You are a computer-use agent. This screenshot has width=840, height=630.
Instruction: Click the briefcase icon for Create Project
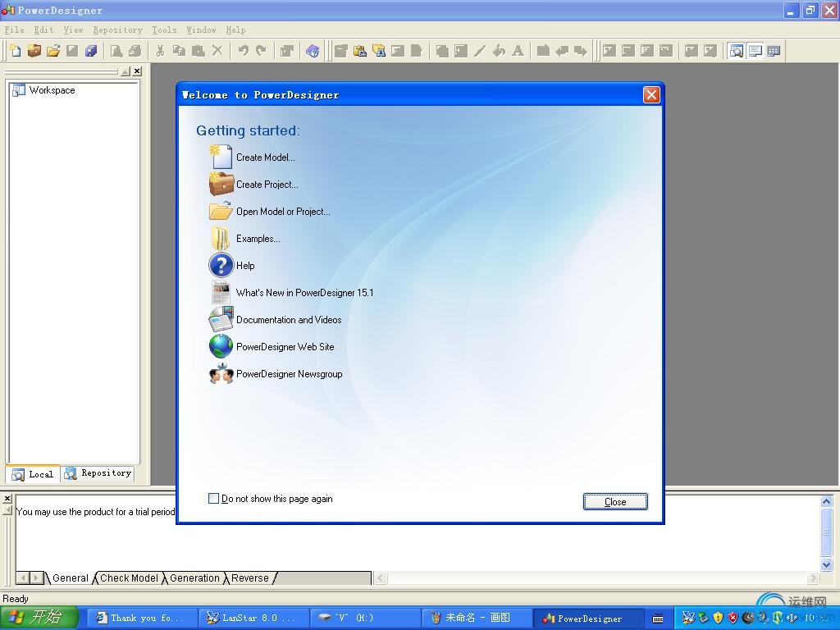point(221,184)
